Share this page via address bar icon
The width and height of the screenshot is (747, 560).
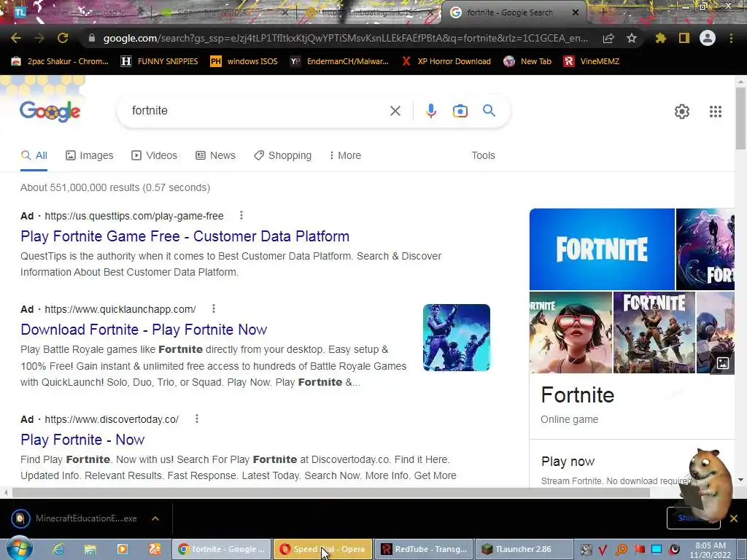coord(608,39)
